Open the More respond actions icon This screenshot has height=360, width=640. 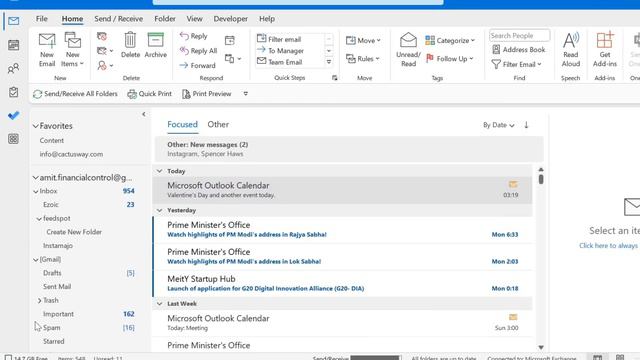click(x=233, y=59)
